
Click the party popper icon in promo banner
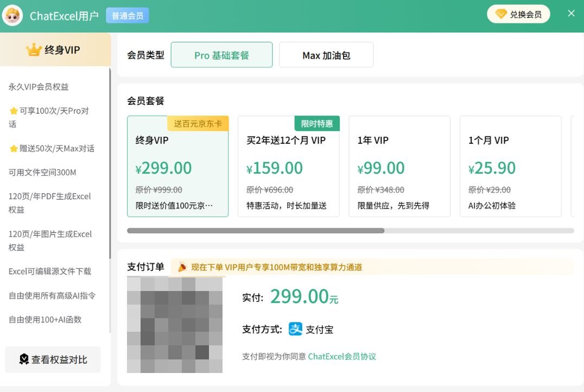point(182,267)
